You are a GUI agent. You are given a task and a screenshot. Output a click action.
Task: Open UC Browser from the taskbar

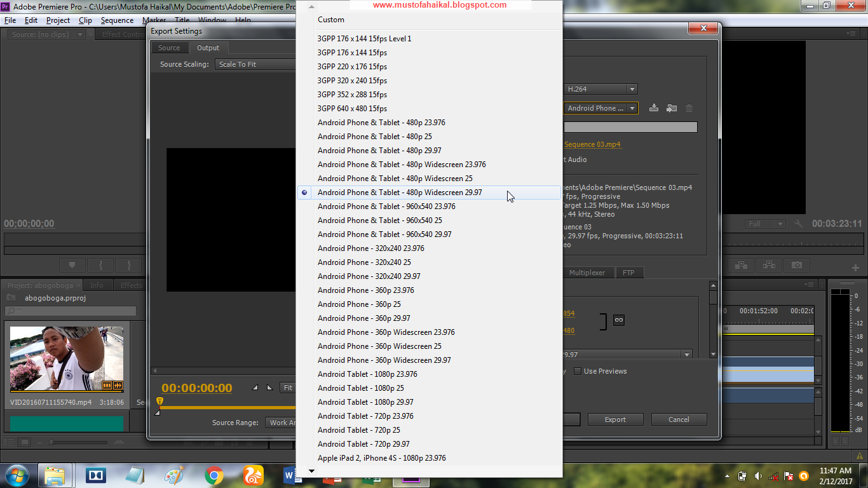pyautogui.click(x=253, y=475)
